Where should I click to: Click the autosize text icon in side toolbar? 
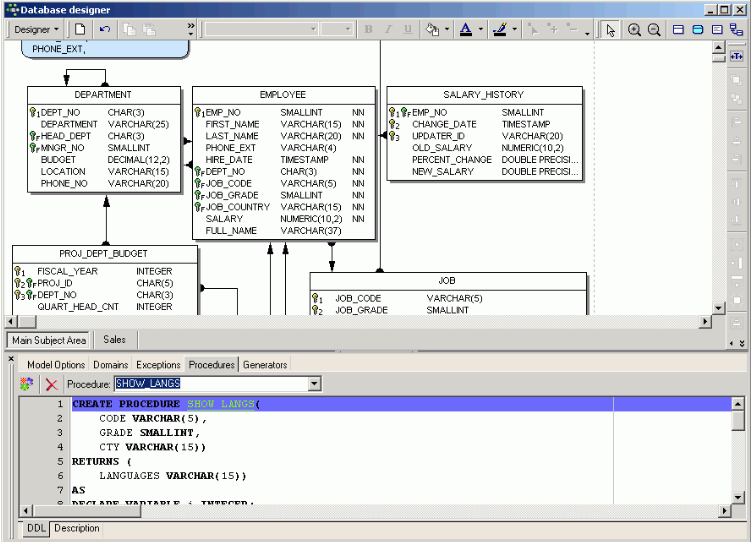pos(737,56)
